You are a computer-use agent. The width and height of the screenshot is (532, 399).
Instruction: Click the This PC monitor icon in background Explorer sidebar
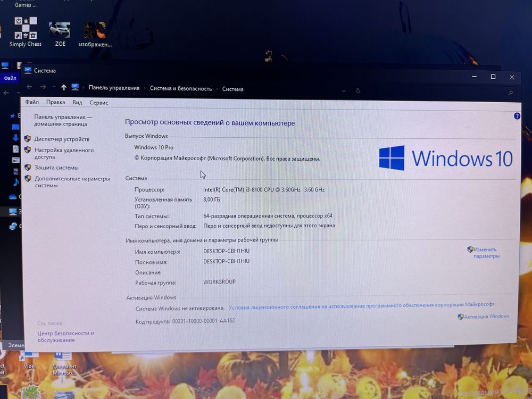pos(13,212)
